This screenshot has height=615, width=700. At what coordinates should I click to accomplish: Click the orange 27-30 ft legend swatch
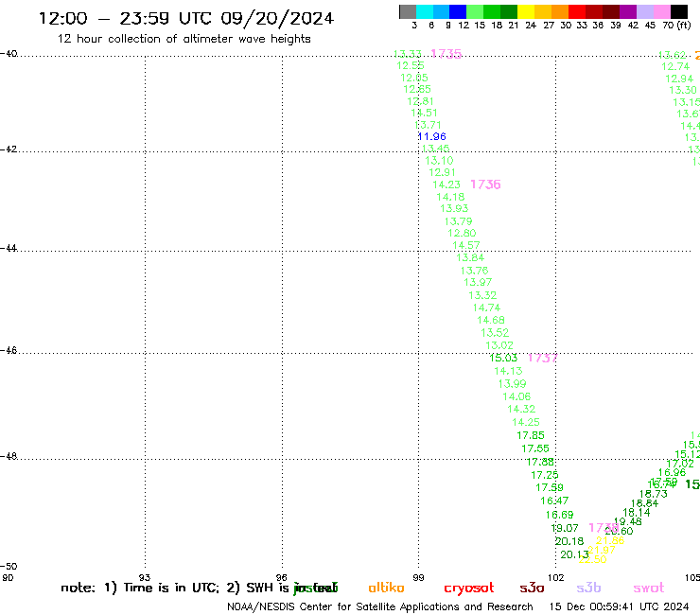(560, 11)
